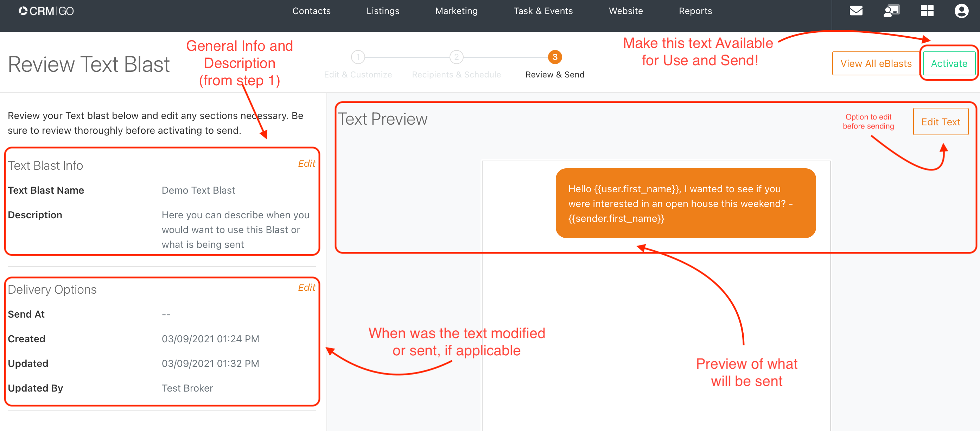Open the Reports menu
The image size is (980, 431).
[695, 11]
